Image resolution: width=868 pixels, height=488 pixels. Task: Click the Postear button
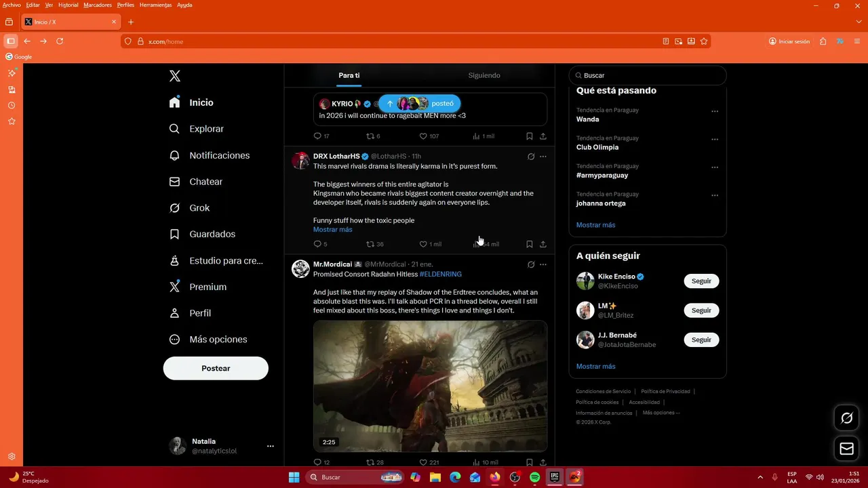(x=216, y=368)
